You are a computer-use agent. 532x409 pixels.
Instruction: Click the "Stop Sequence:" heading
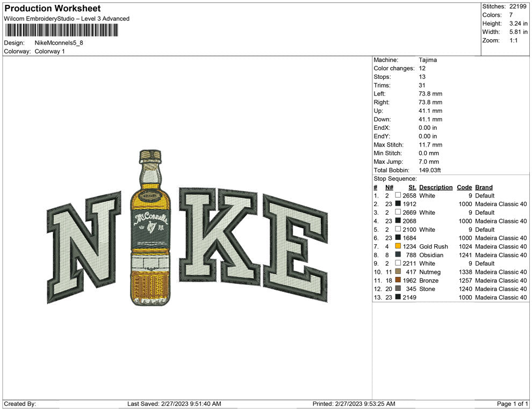click(x=395, y=179)
